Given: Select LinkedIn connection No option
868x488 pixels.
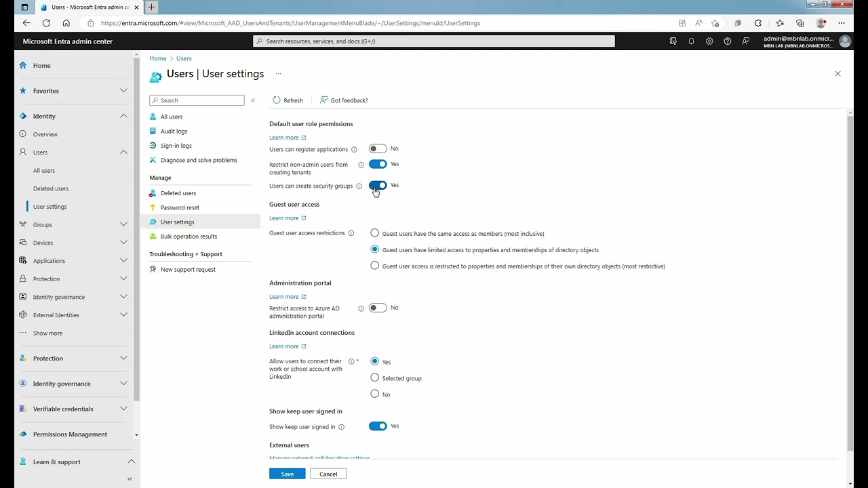Looking at the screenshot, I should point(374,394).
